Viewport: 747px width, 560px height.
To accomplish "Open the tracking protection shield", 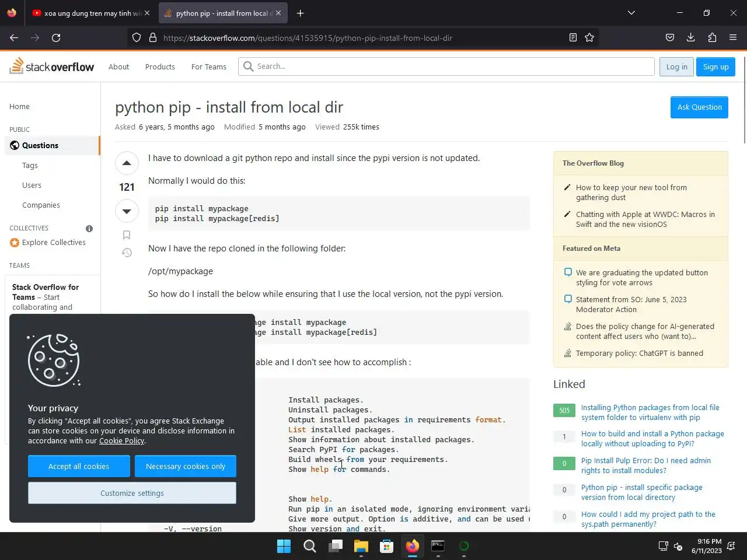I will 137,37.
